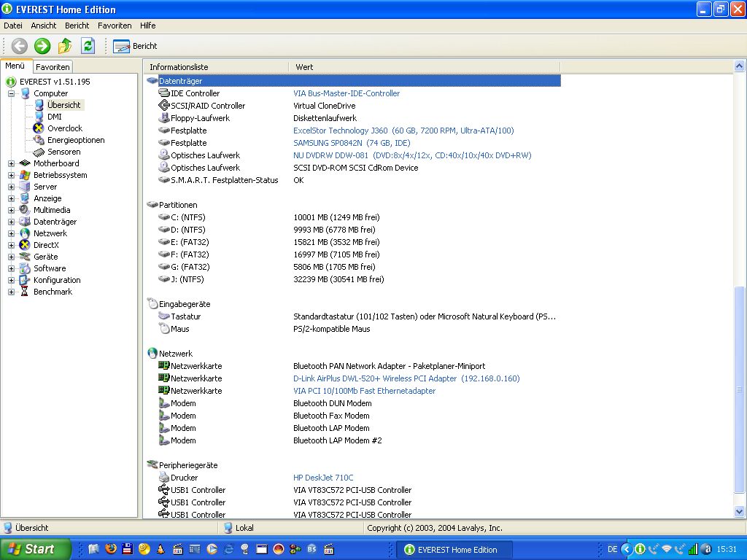Click the DE language indicator
Viewport: 747px width, 560px height.
(x=612, y=549)
